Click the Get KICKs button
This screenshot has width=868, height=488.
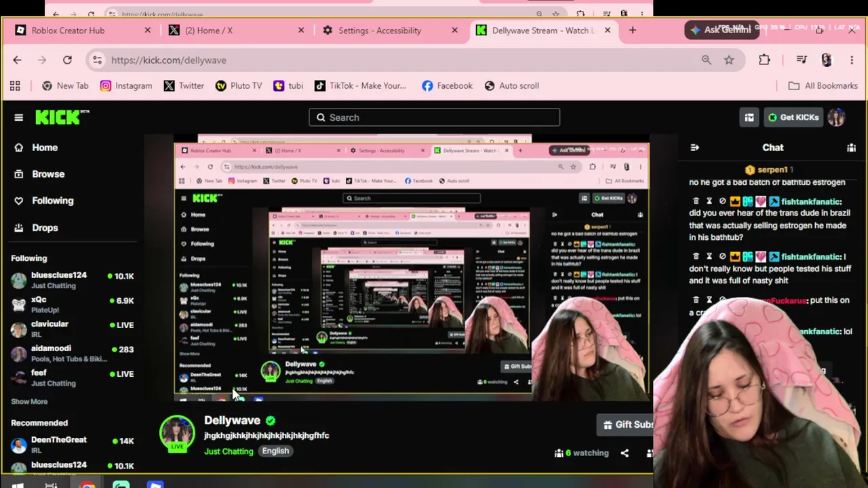coord(793,117)
